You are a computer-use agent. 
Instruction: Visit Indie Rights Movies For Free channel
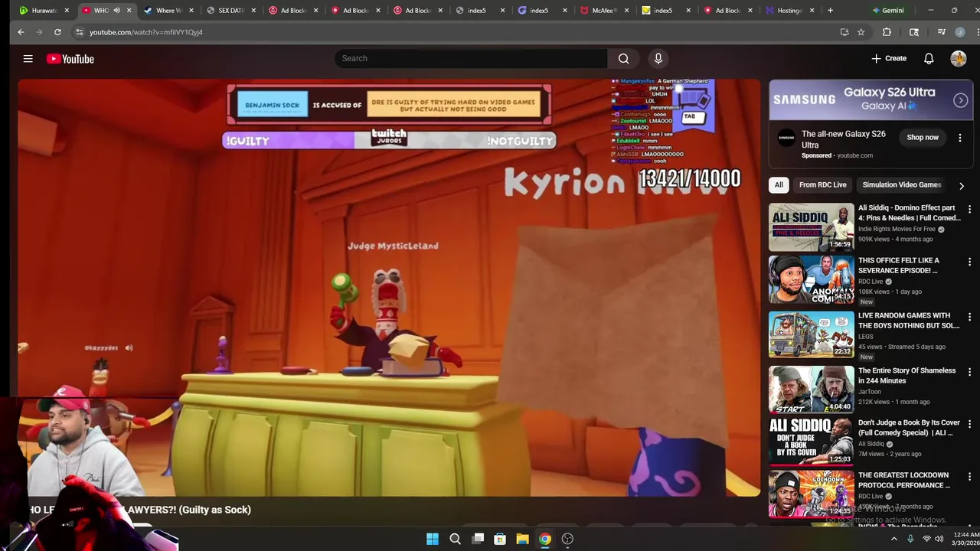[897, 229]
